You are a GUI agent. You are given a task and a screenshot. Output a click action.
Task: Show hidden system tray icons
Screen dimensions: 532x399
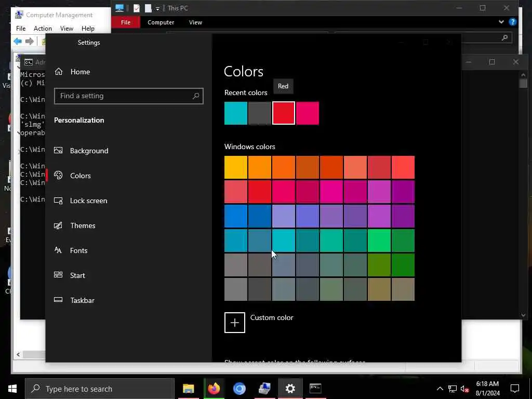[440, 389]
